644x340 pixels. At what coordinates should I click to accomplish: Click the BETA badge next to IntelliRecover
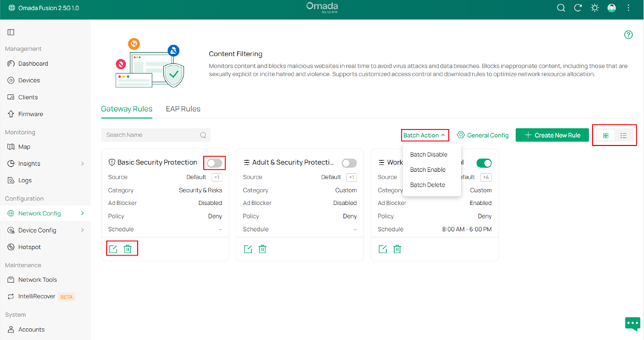pos(66,297)
